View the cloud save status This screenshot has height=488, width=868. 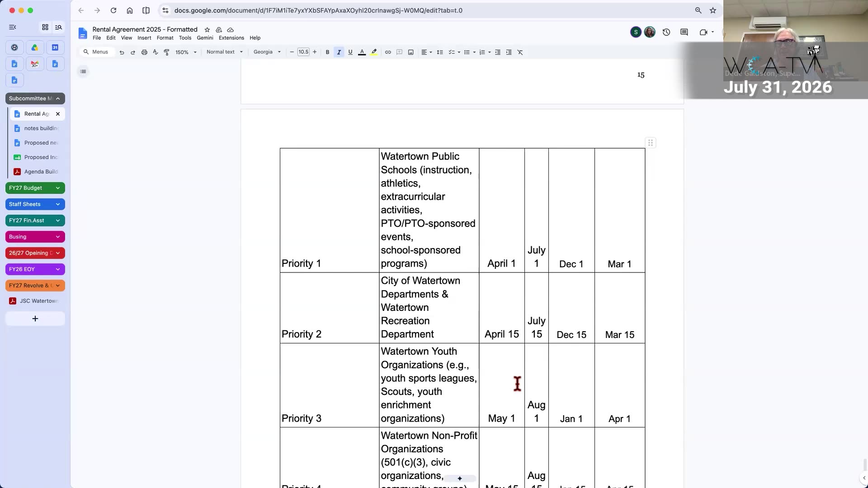pos(231,30)
